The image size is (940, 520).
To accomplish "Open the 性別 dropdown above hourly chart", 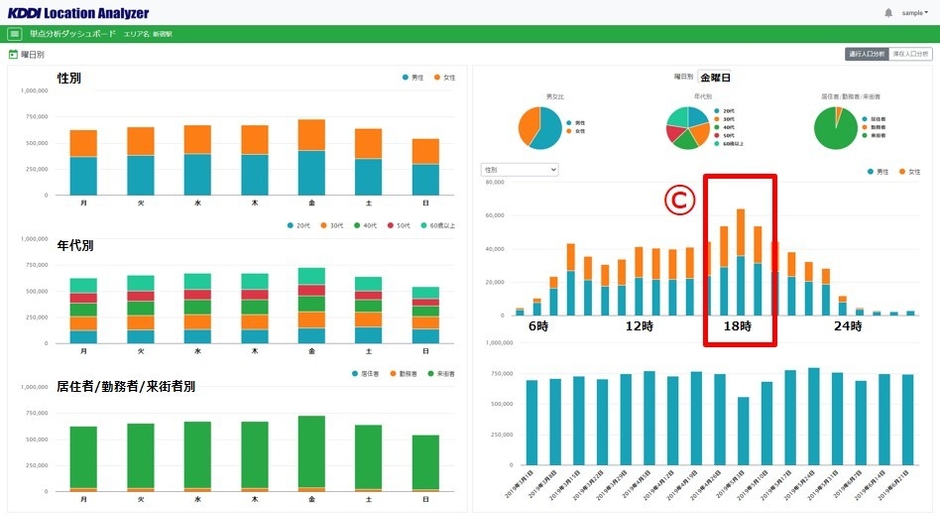I will point(519,170).
